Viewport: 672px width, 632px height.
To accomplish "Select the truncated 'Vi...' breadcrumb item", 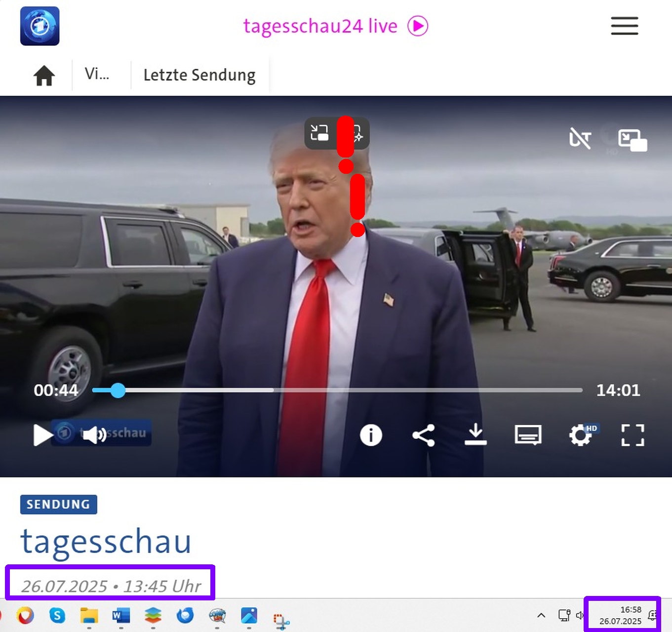I will point(97,74).
